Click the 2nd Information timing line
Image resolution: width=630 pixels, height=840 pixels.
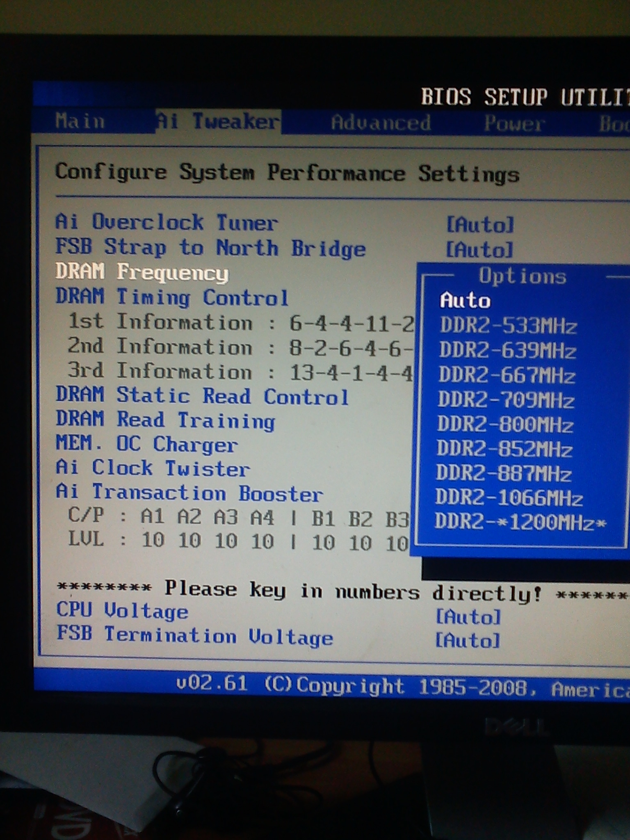240,347
